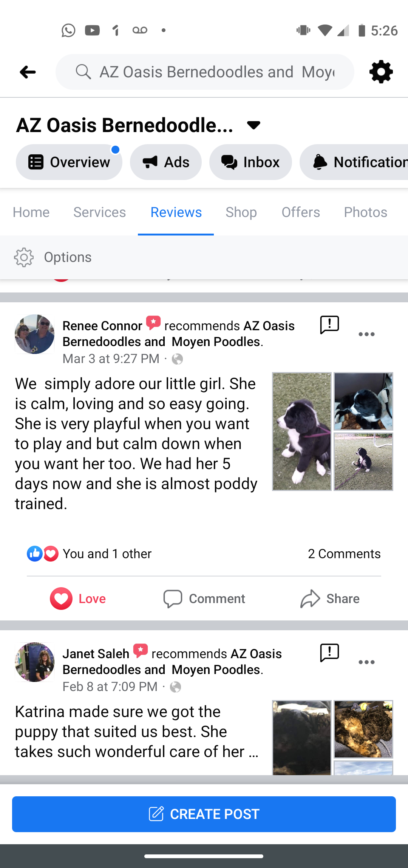Toggle Love reaction on Renee's review
Viewport: 408px width, 868px height.
78,599
